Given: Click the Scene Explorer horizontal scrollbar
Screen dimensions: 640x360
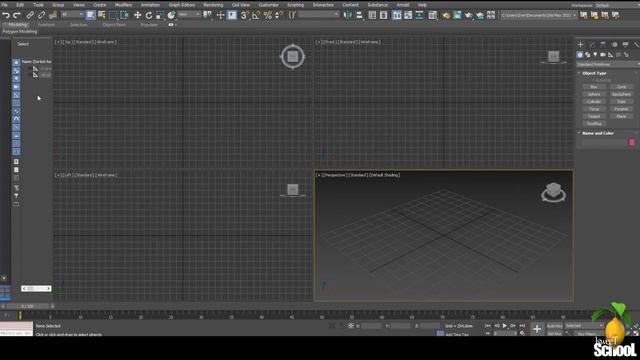Looking at the screenshot, I should 36,289.
